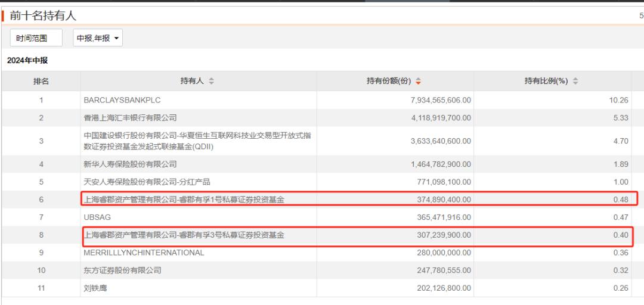
Task: Select holder 东方证券股份有限公司
Action: [x=122, y=270]
